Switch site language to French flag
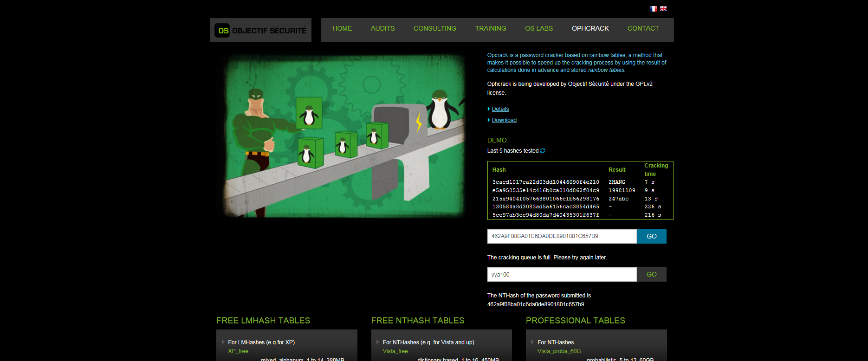This screenshot has height=361, width=868. tap(654, 9)
